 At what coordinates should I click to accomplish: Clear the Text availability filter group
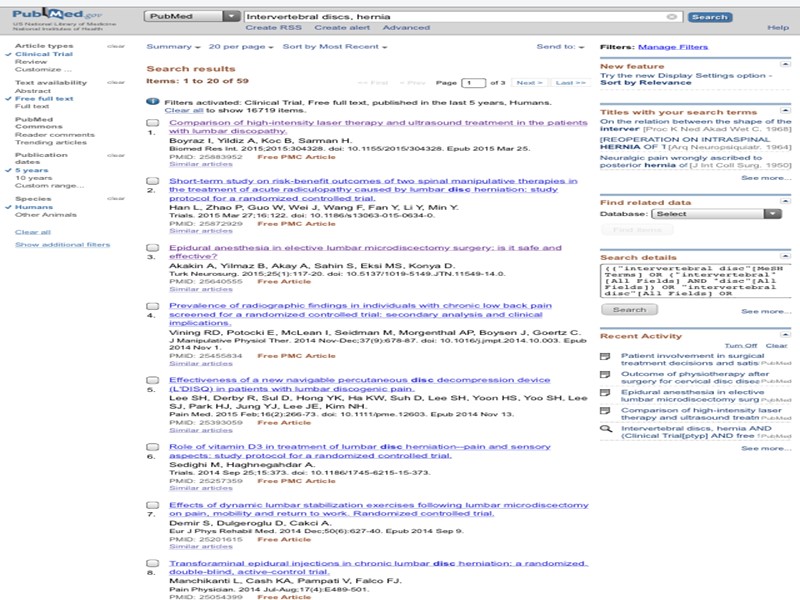(x=116, y=83)
